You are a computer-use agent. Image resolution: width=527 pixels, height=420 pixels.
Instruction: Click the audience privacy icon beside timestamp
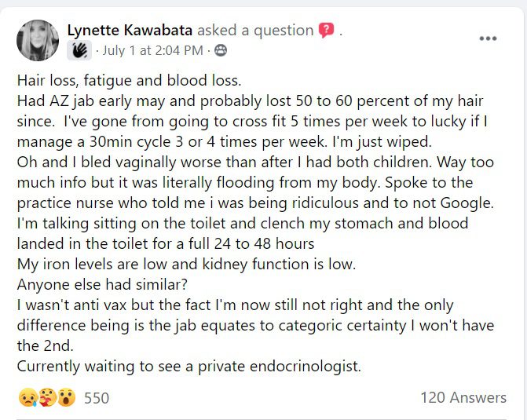pyautogui.click(x=221, y=51)
